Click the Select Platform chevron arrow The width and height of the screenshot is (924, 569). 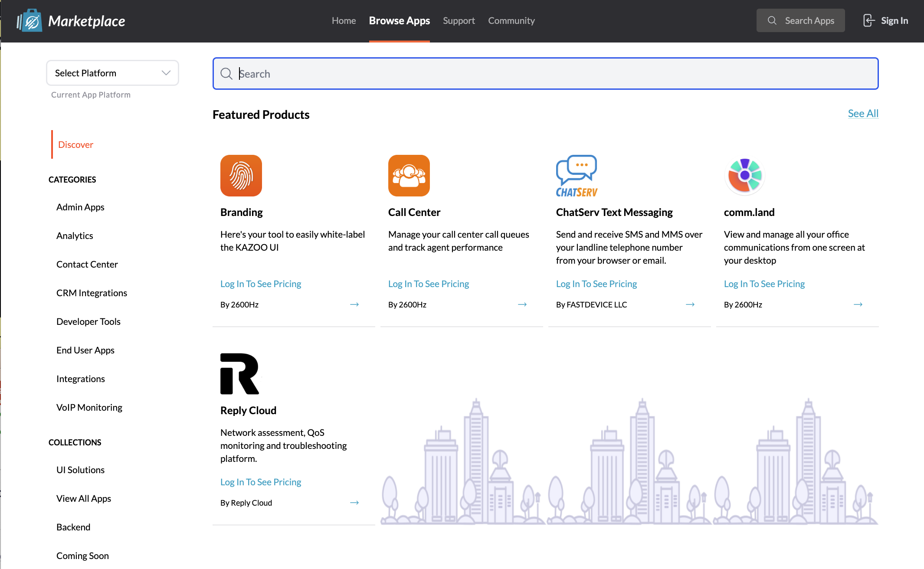click(166, 73)
